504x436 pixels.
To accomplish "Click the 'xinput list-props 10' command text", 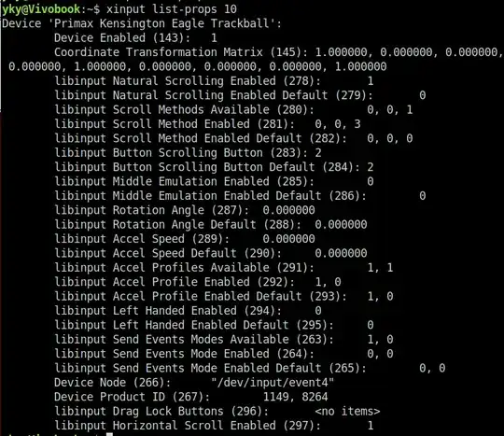I will click(172, 9).
